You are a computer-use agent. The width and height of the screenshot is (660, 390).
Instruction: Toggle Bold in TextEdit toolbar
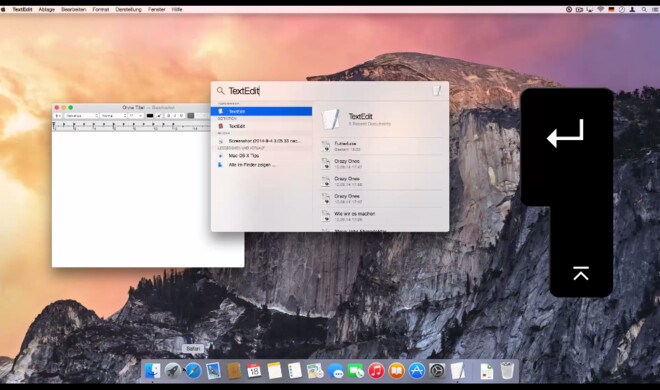point(168,115)
